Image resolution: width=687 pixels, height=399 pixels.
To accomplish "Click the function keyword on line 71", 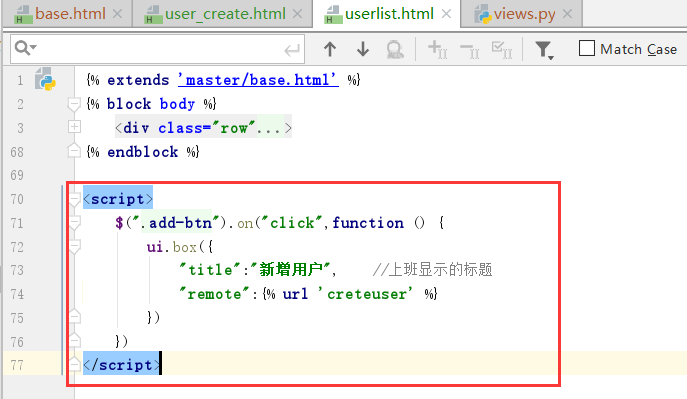I will coord(368,223).
